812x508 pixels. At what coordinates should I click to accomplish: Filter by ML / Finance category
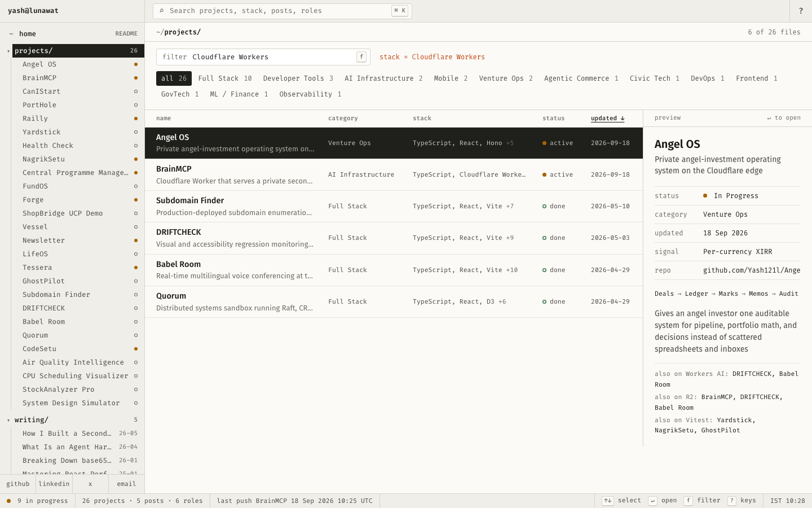(239, 94)
